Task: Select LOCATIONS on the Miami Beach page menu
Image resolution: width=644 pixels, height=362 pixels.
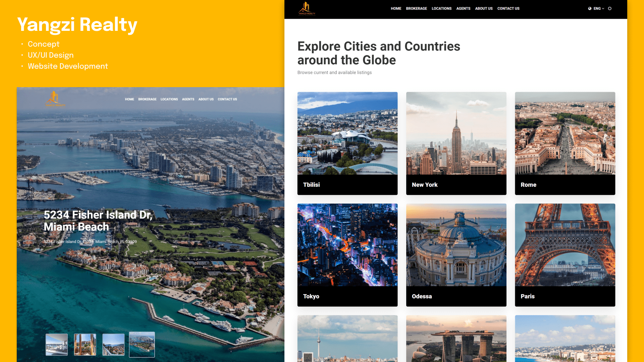Action: pyautogui.click(x=169, y=99)
